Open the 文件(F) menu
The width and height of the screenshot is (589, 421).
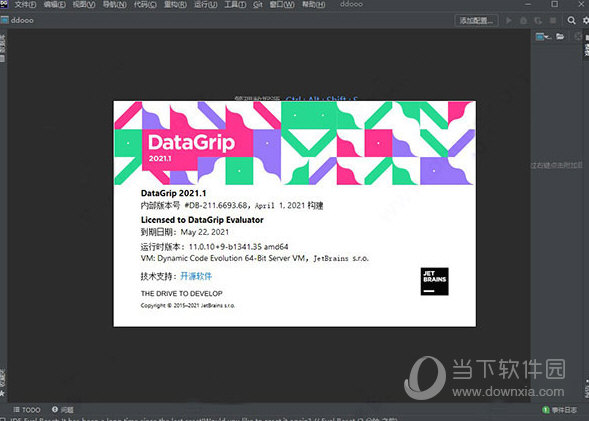25,5
